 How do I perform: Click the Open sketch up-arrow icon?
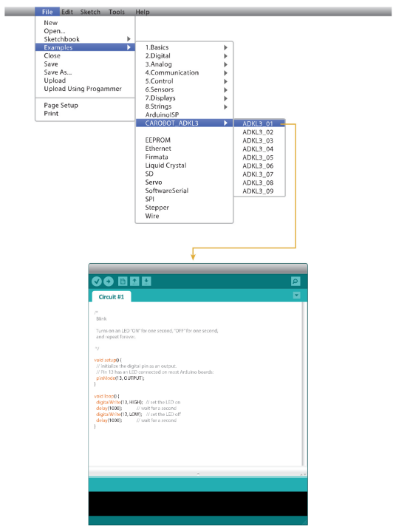pos(134,282)
